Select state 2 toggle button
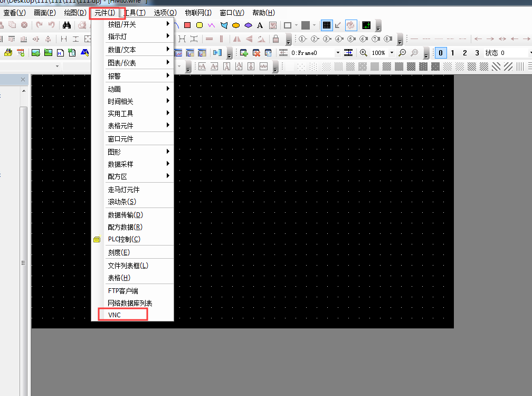The width and height of the screenshot is (532, 396). click(464, 53)
